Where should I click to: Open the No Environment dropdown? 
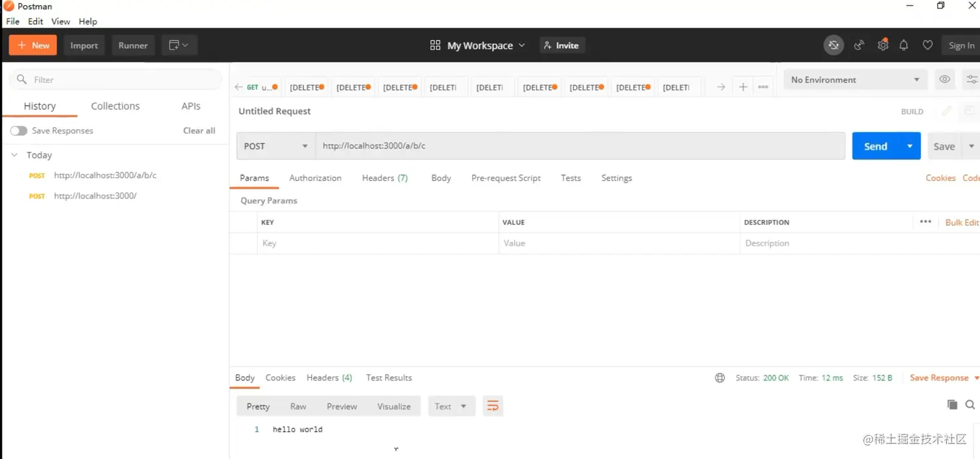tap(855, 80)
